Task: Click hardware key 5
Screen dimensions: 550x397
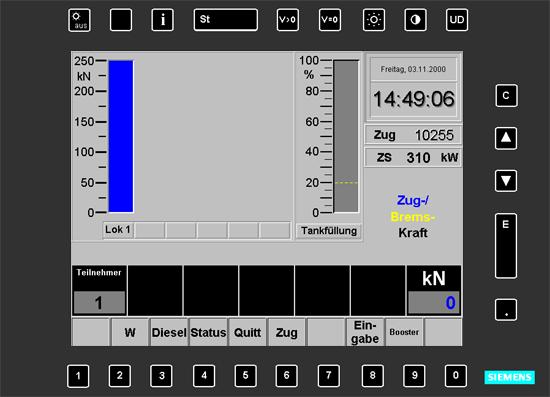Action: click(x=245, y=376)
